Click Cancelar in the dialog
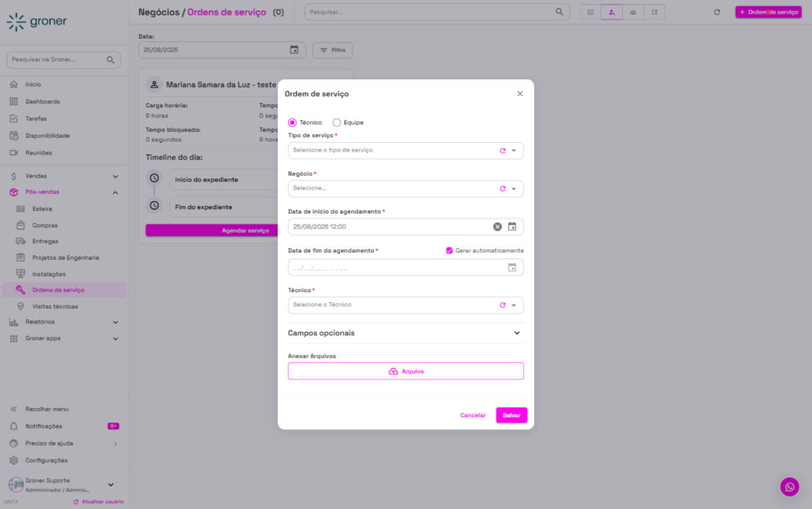Viewport: 812px width, 509px height. point(473,415)
